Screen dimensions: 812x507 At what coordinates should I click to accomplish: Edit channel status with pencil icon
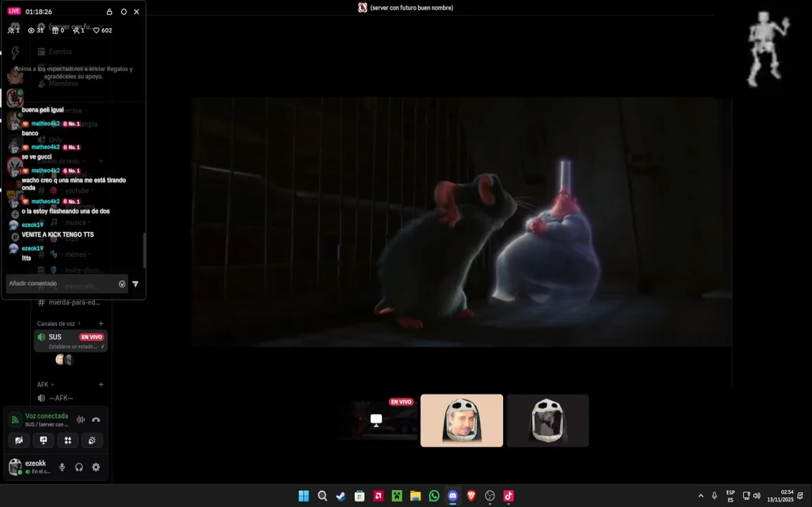[103, 346]
